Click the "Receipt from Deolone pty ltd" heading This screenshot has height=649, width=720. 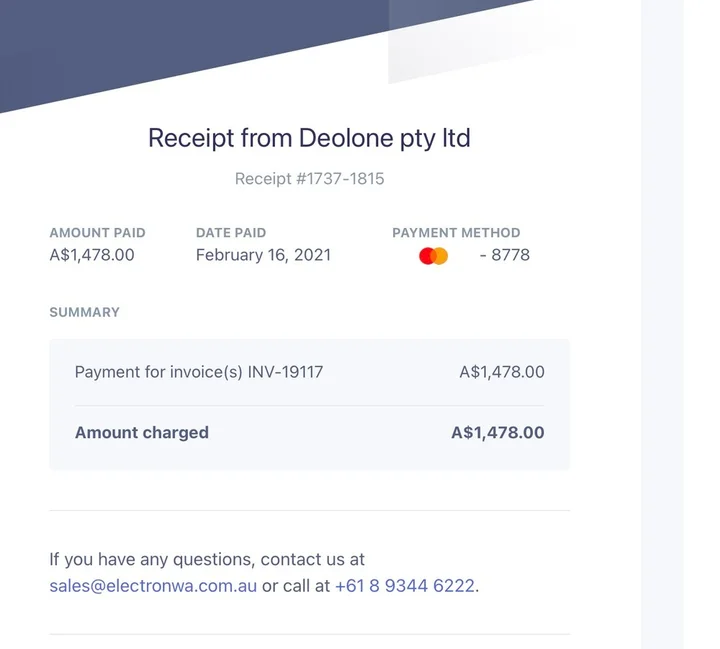coord(309,137)
